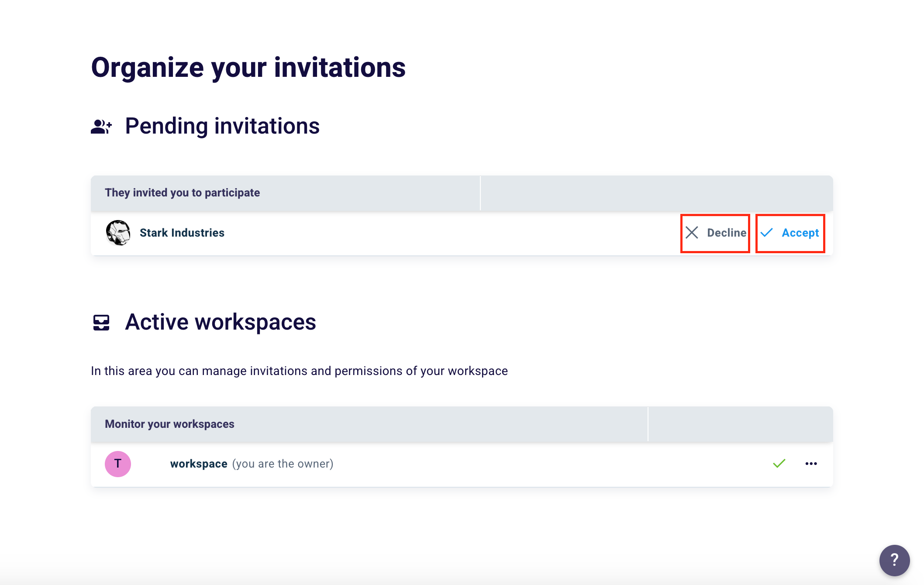Click the pink T workspace avatar
The width and height of the screenshot is (924, 585).
coord(117,464)
